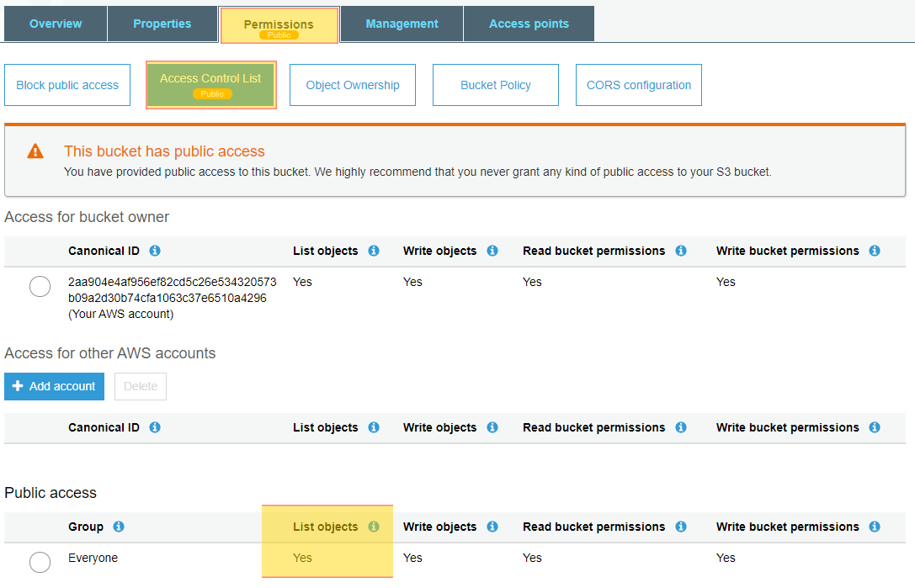Select the bucket owner account radio button
The width and height of the screenshot is (915, 588).
coord(40,286)
